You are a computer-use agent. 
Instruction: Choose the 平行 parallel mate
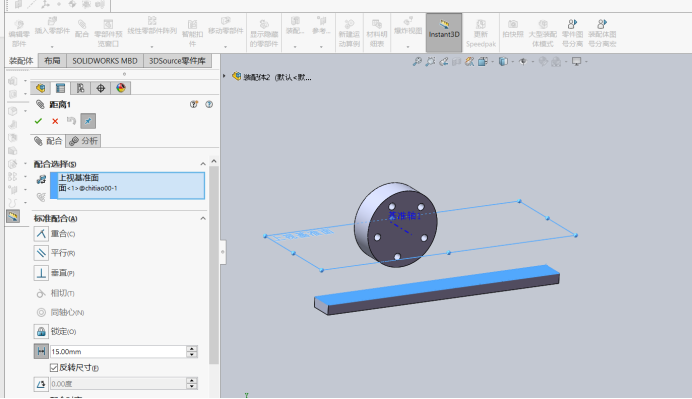click(x=54, y=253)
